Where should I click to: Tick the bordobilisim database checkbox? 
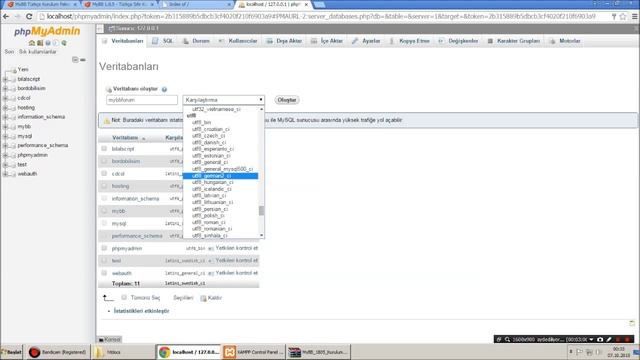pos(104,161)
